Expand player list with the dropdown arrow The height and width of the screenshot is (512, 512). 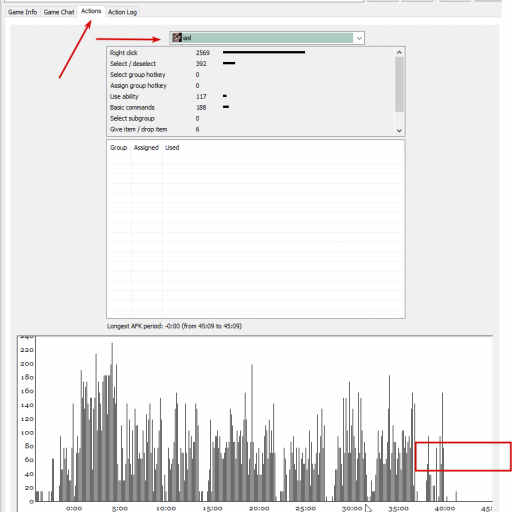coord(359,38)
